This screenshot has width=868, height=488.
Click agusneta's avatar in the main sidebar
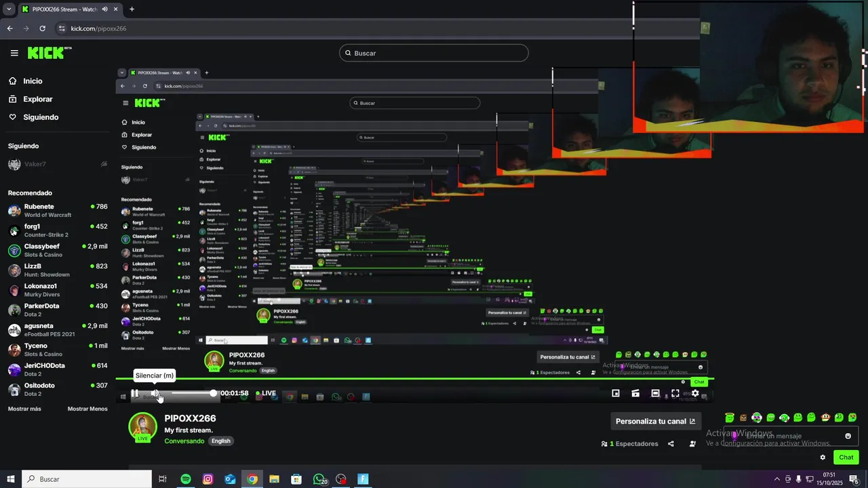pos(14,330)
